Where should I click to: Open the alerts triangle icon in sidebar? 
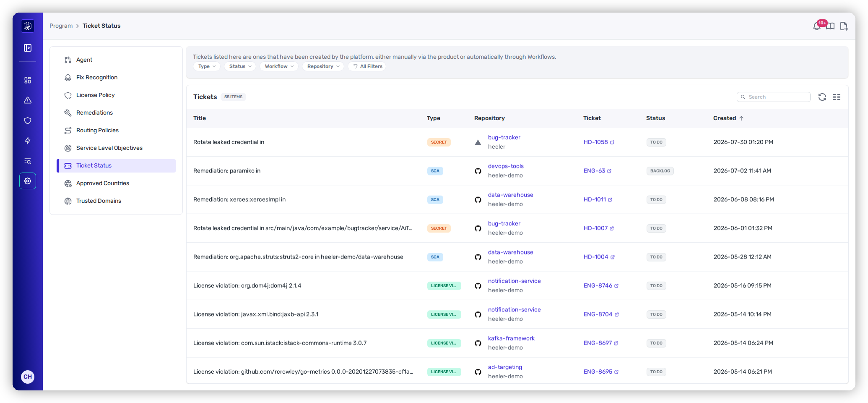coord(28,100)
